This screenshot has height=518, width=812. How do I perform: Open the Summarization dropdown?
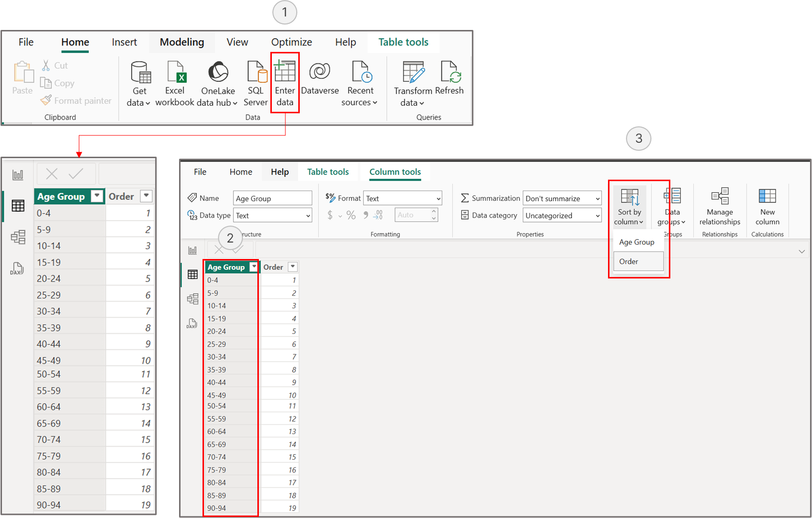(562, 198)
